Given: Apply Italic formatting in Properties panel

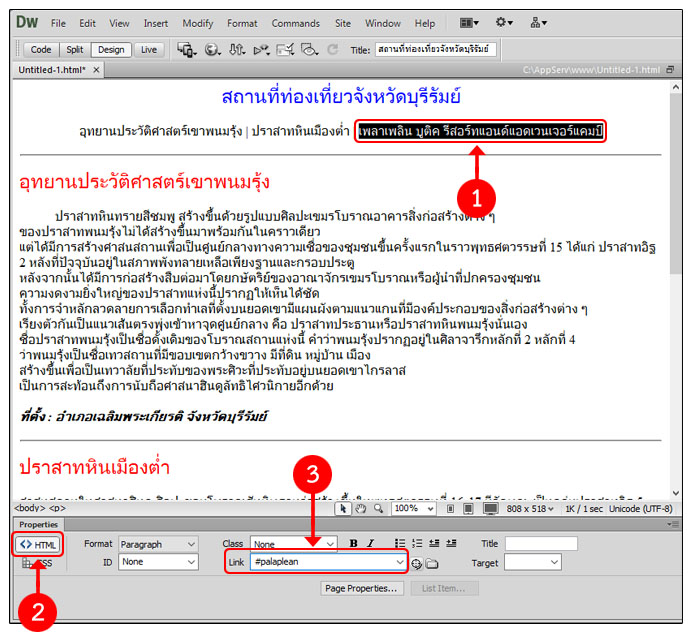Looking at the screenshot, I should click(370, 544).
